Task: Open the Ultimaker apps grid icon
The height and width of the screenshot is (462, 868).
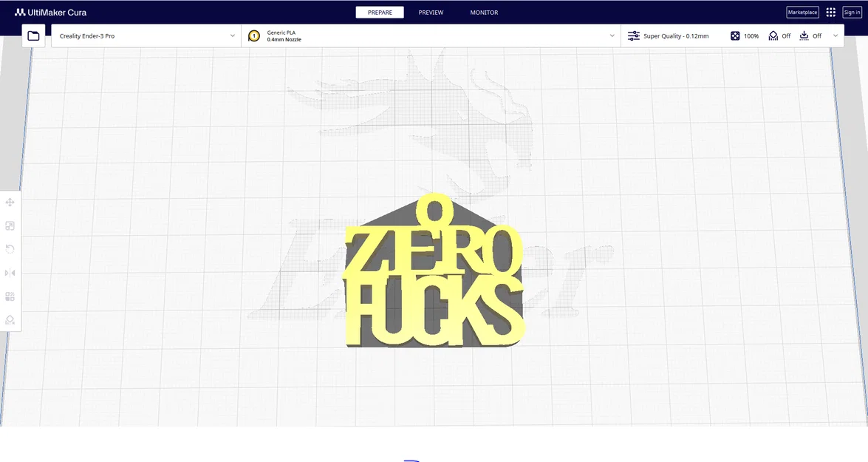Action: [x=831, y=12]
